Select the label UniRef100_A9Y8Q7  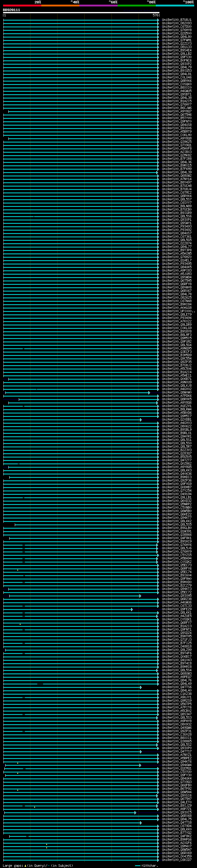click(177, 111)
